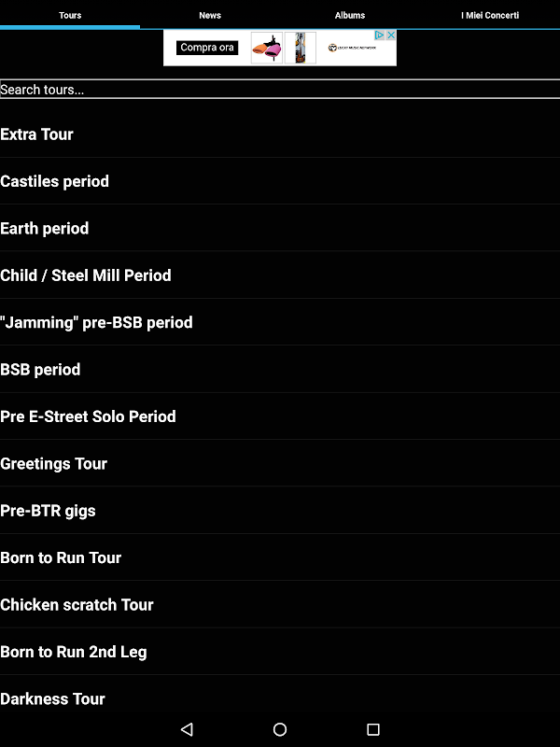This screenshot has width=560, height=747.
Task: Open Child / Steel Mill Period
Action: [86, 275]
